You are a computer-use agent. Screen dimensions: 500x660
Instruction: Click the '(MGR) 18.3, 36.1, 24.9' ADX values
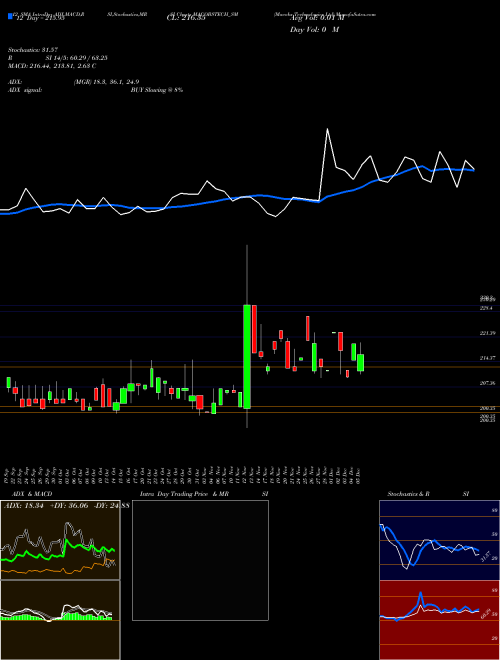pyautogui.click(x=106, y=82)
